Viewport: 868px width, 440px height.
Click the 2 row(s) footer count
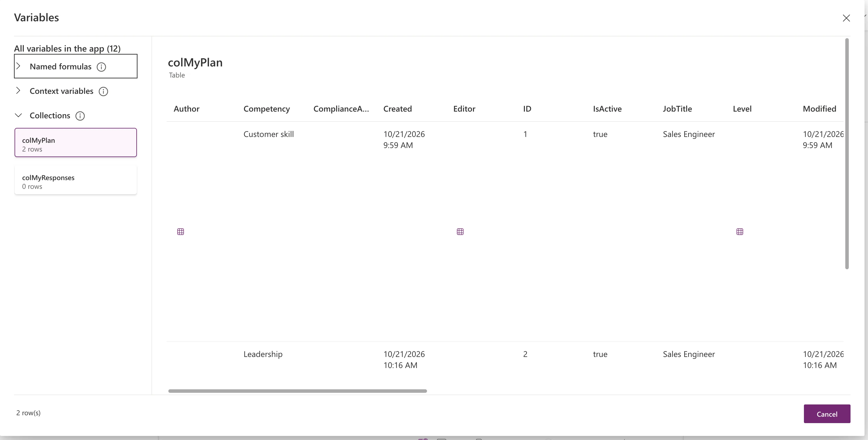click(x=28, y=413)
